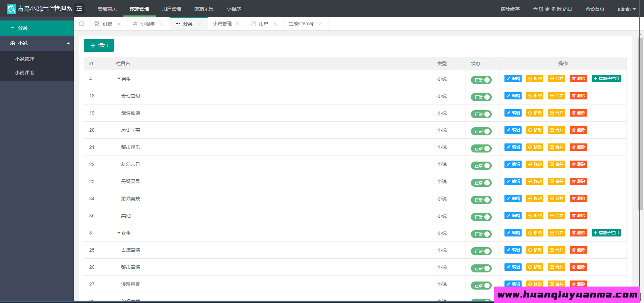Click the home icon tab

82,24
